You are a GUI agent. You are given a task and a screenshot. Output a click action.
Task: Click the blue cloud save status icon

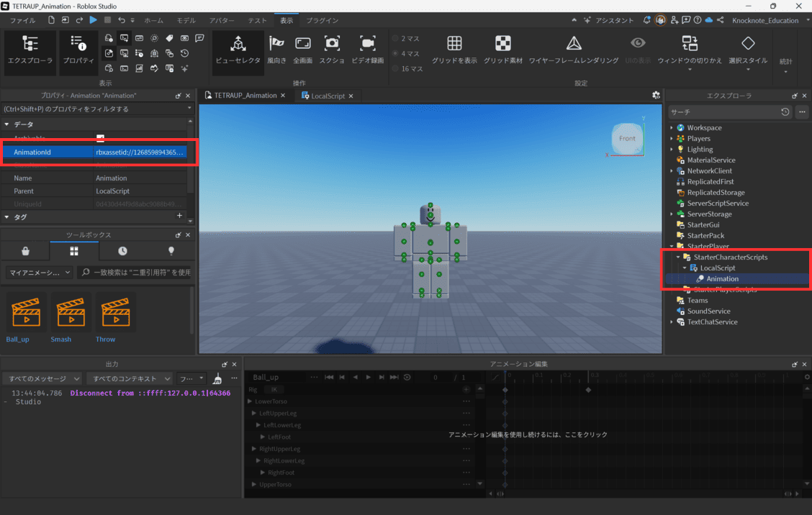tap(708, 20)
